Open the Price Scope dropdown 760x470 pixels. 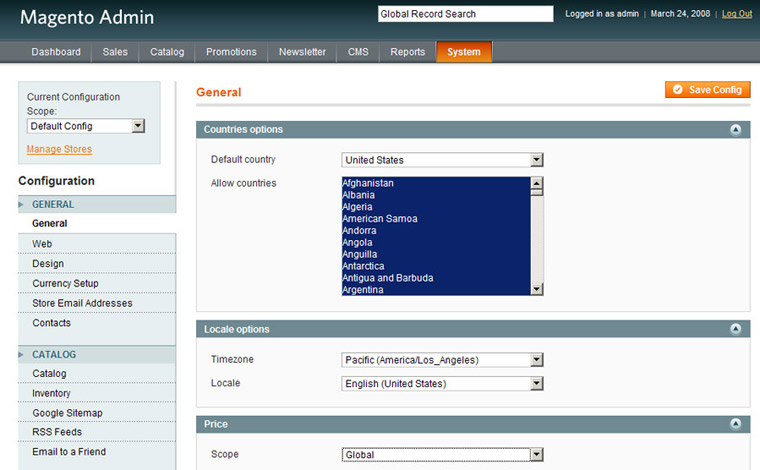click(442, 455)
